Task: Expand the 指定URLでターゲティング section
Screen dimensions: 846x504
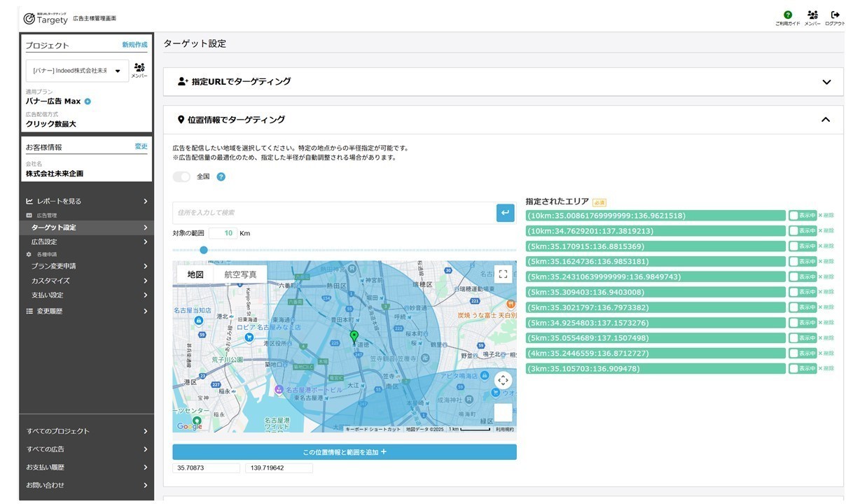Action: [826, 82]
